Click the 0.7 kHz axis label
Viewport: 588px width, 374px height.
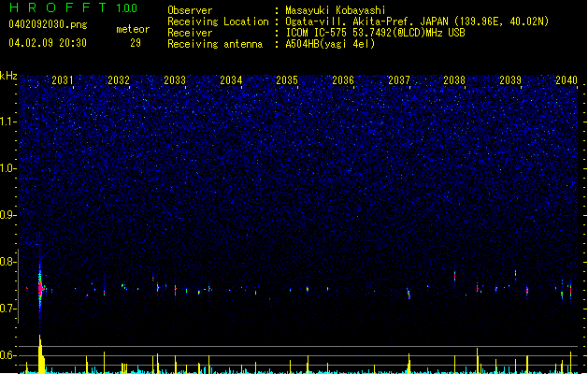click(x=8, y=309)
